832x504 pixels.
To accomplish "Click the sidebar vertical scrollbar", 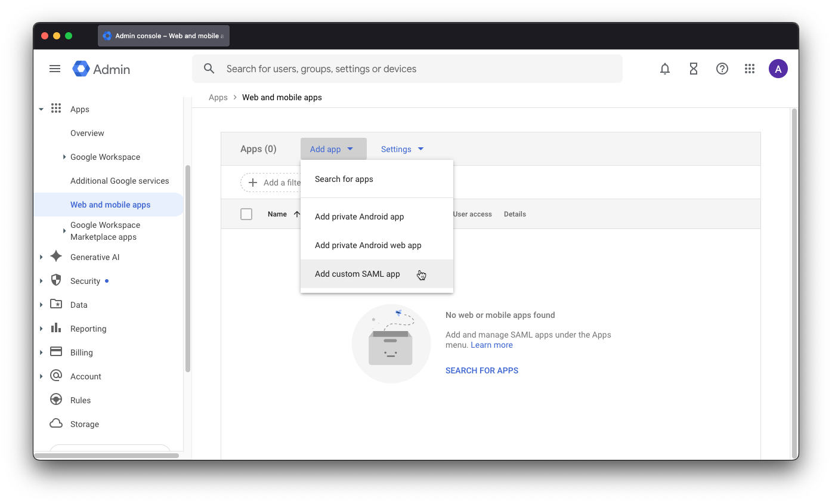I will (x=187, y=268).
